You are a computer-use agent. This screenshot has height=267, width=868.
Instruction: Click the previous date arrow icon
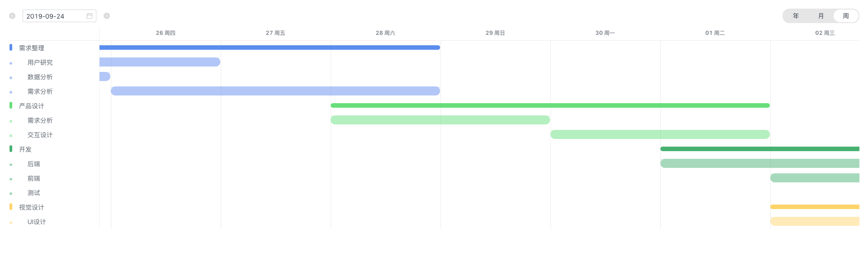12,16
